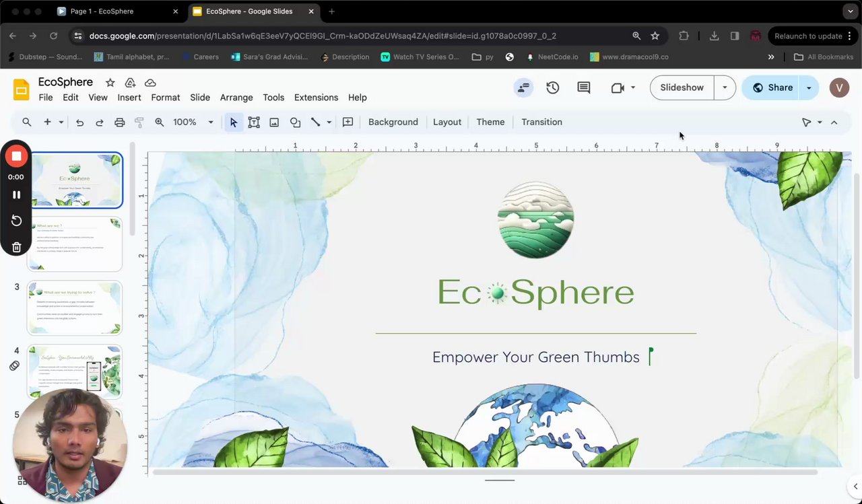Expand the video call dropdown arrow
Screen dimensions: 862x504
pyautogui.click(x=633, y=87)
